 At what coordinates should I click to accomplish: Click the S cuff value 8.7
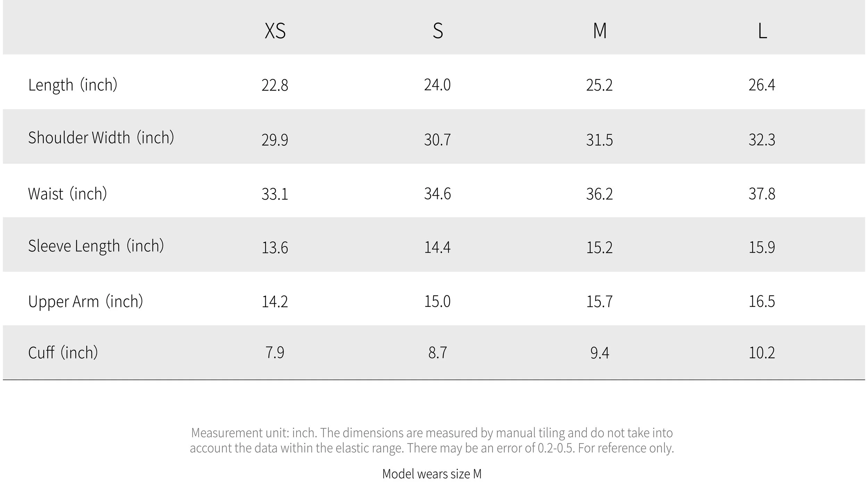tap(437, 353)
